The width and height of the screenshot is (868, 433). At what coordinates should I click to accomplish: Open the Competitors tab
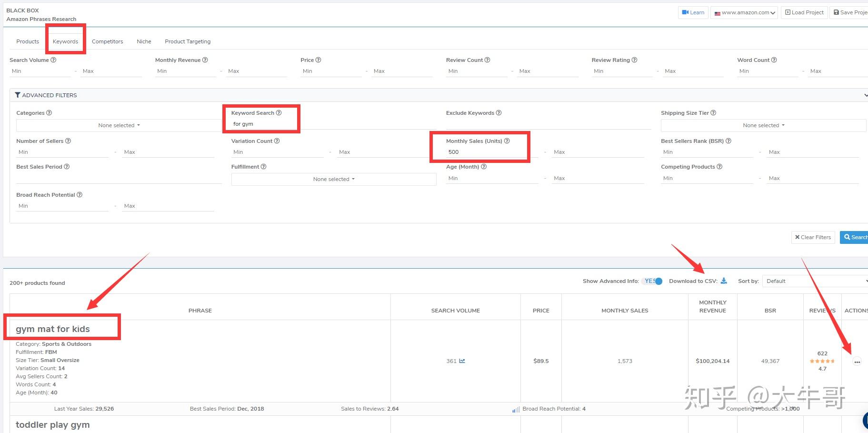pyautogui.click(x=107, y=41)
